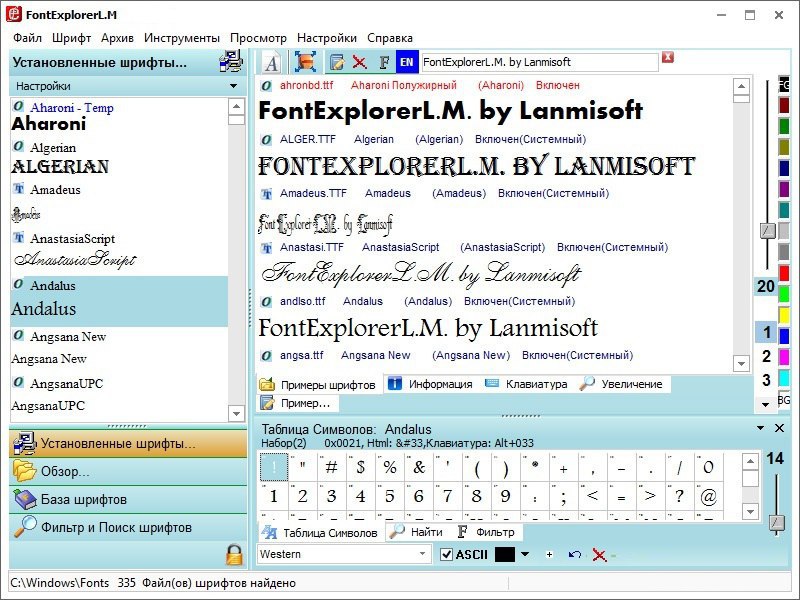Click the font style 'A' toolbar icon

point(271,63)
